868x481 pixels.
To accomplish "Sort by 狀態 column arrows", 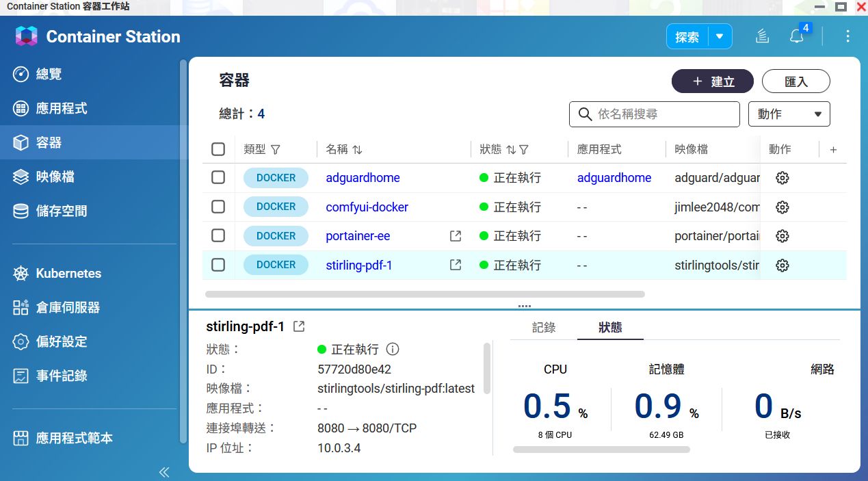I will pos(510,149).
